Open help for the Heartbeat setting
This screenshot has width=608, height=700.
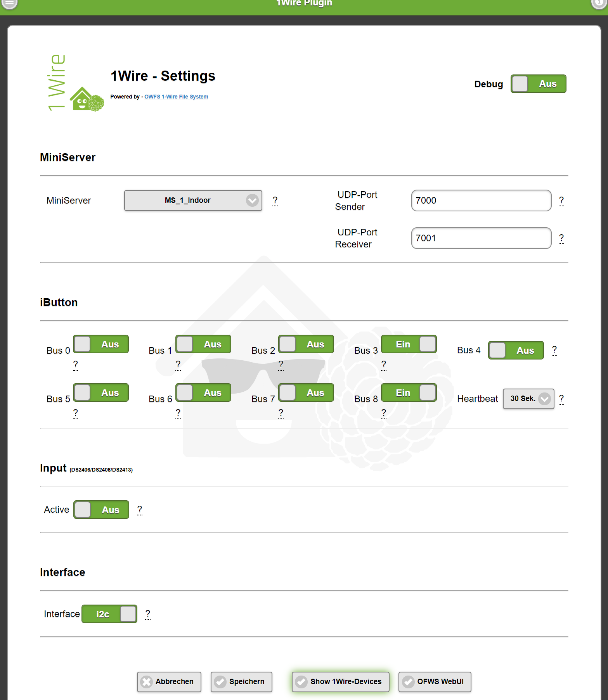561,399
